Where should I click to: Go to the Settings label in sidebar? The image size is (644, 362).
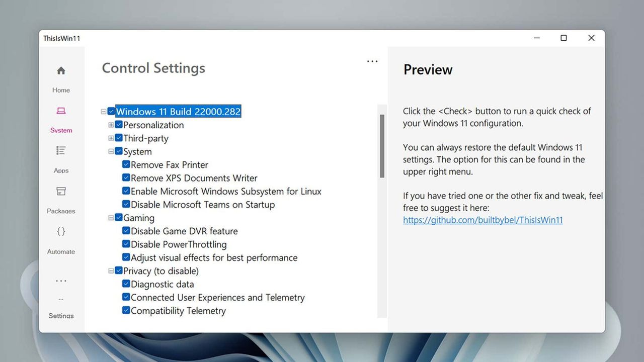coord(61,316)
